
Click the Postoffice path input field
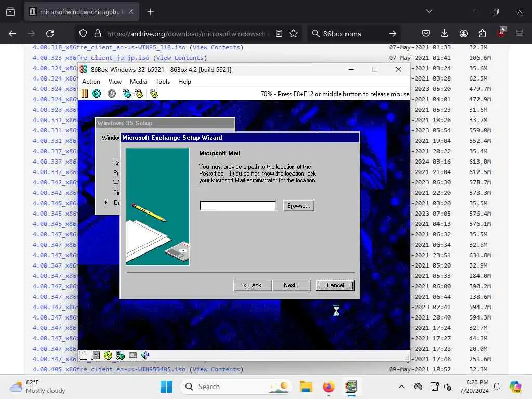238,206
